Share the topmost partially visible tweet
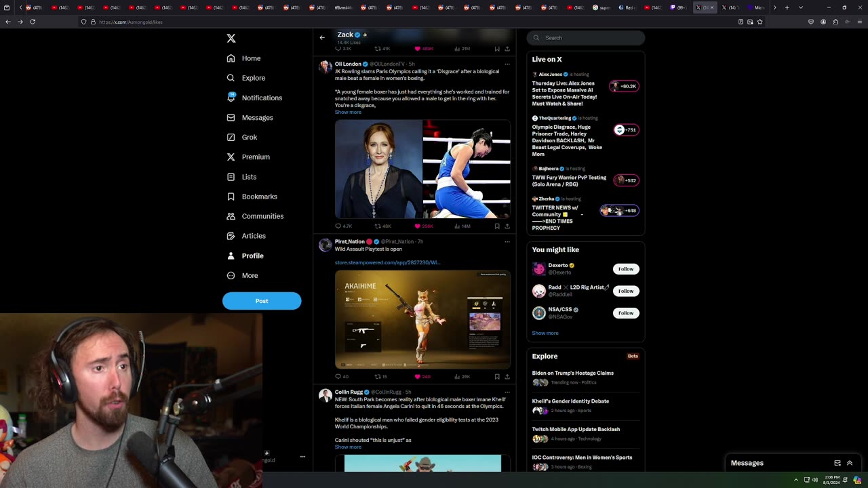This screenshot has height=488, width=868. [x=507, y=49]
